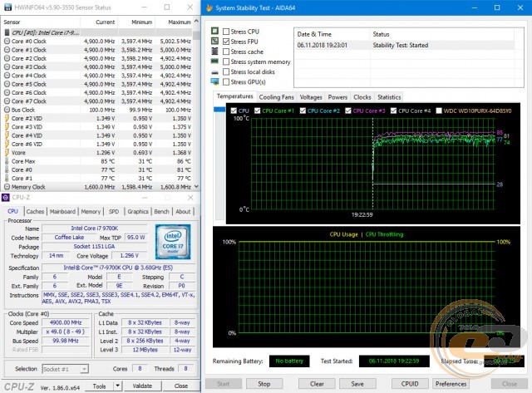Image resolution: width=532 pixels, height=393 pixels.
Task: Open the Tools dropdown arrow in CPU-Z
Action: (117, 386)
